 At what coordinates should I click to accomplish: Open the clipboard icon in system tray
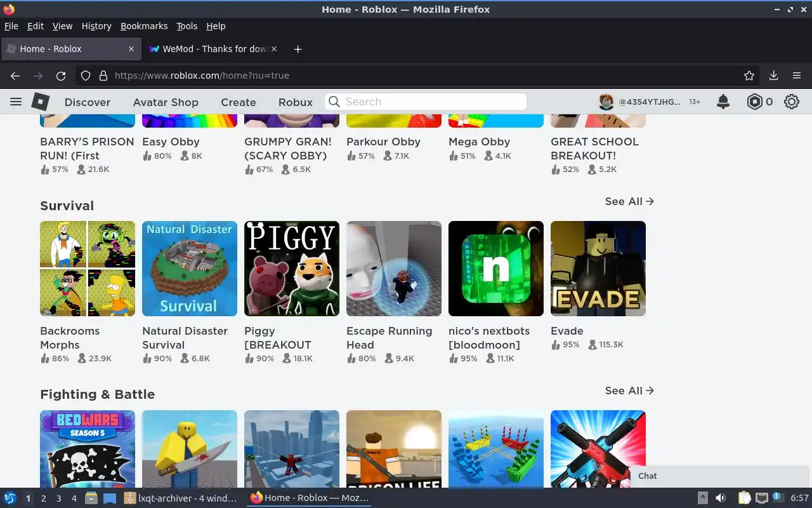(x=744, y=498)
